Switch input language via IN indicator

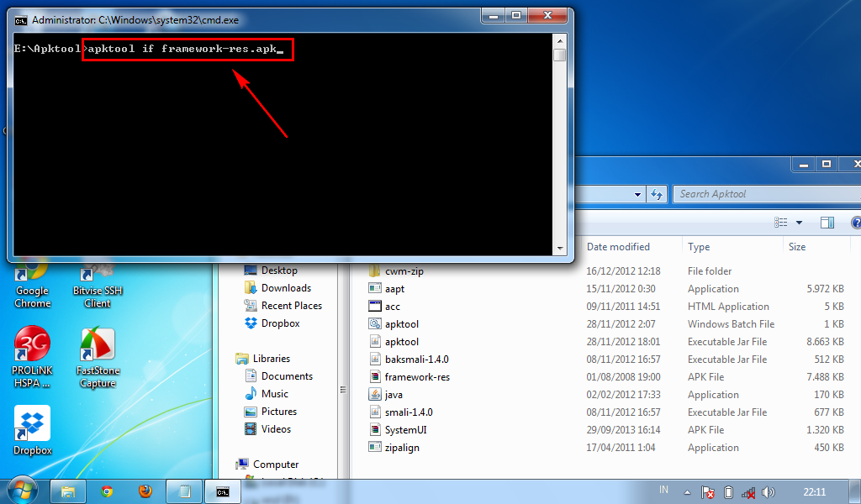[x=663, y=490]
